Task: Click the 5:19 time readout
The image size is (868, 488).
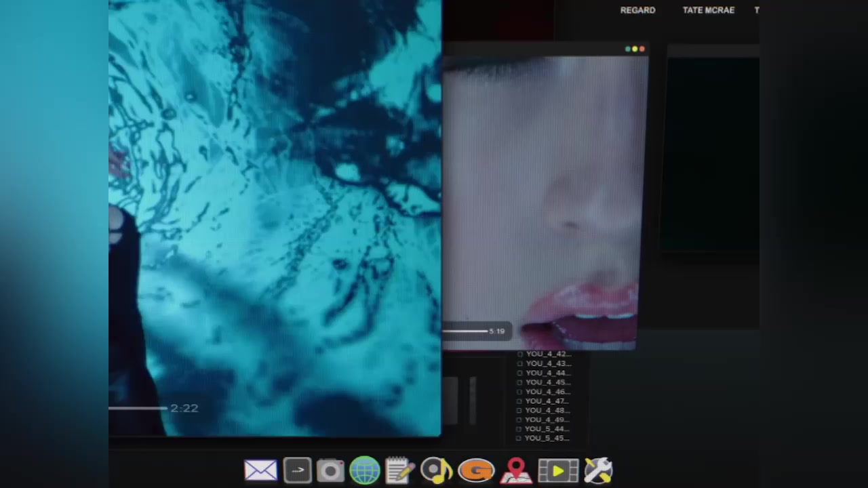Action: pos(496,331)
